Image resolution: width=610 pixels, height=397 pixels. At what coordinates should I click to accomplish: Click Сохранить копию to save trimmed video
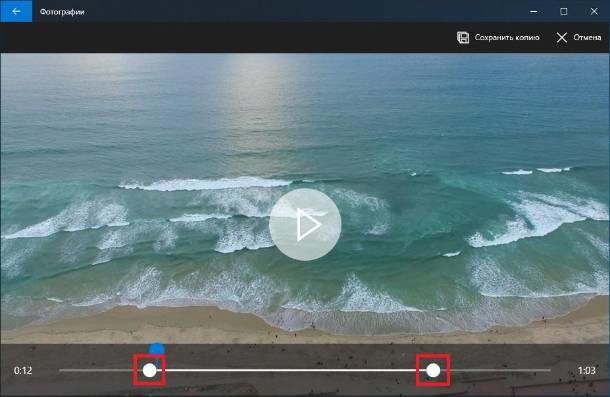[507, 37]
